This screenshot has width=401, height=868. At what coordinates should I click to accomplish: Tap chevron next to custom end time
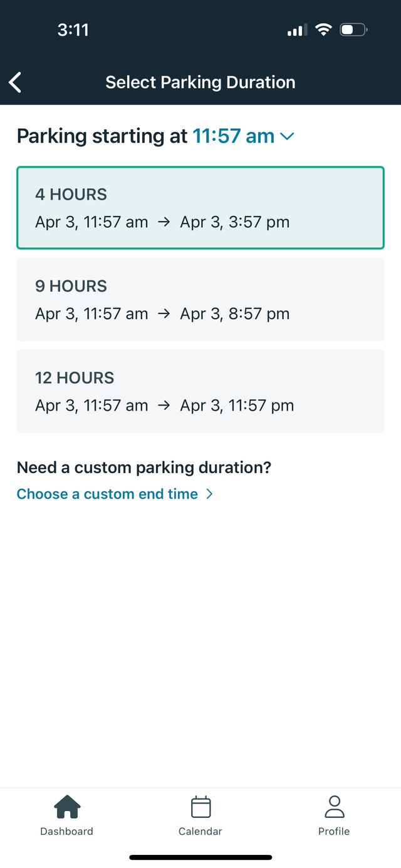(x=209, y=494)
